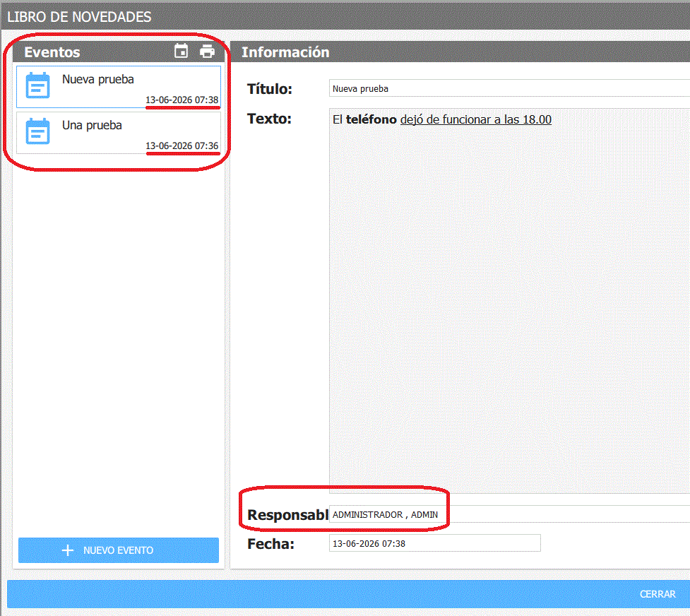Click the 13-06-2026 07:36 event timestamp
The height and width of the screenshot is (616, 690).
click(182, 146)
